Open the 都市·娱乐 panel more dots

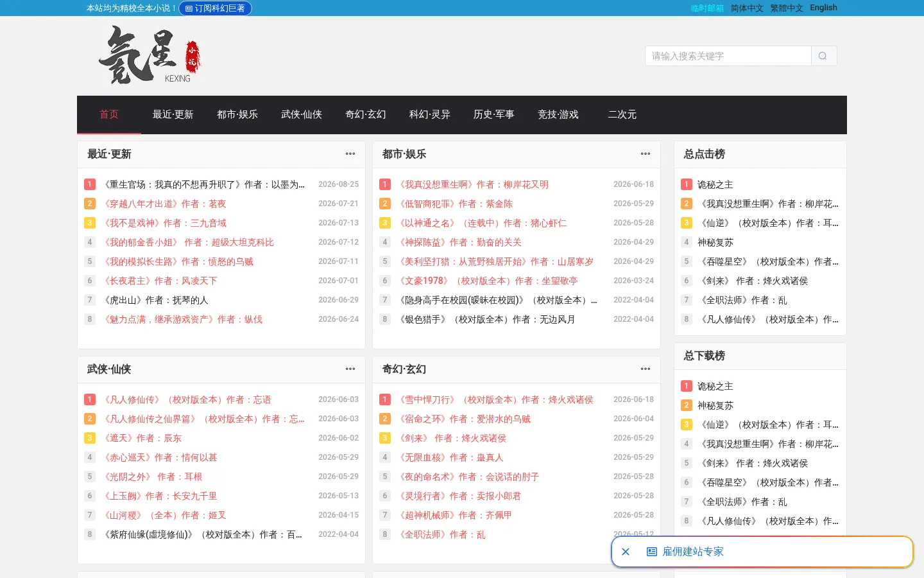[x=646, y=154]
